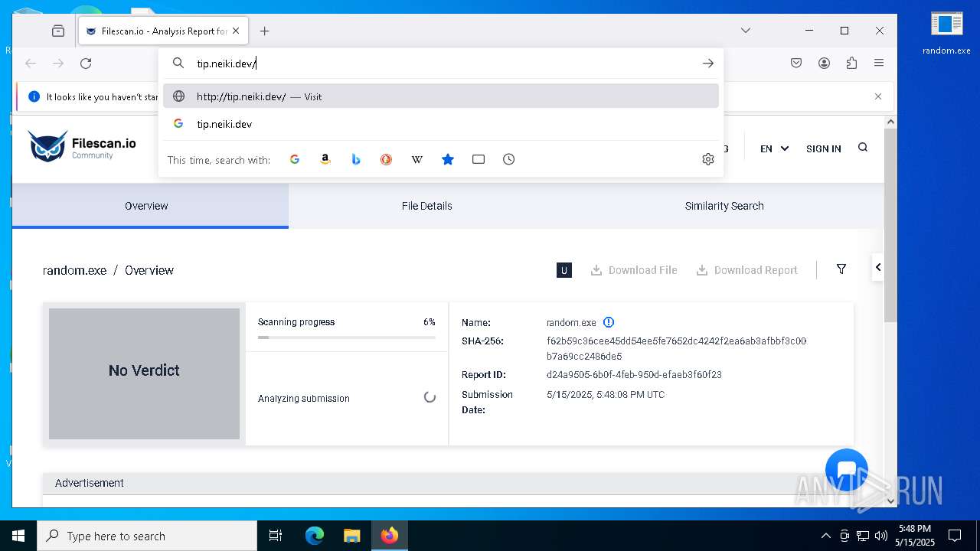Click the taskbar search box

pos(147,536)
